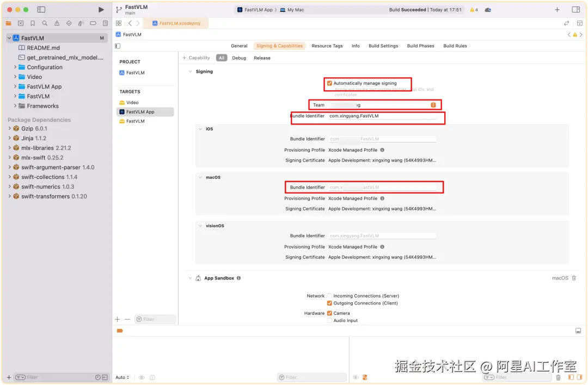Open the Team dropdown

click(x=433, y=105)
